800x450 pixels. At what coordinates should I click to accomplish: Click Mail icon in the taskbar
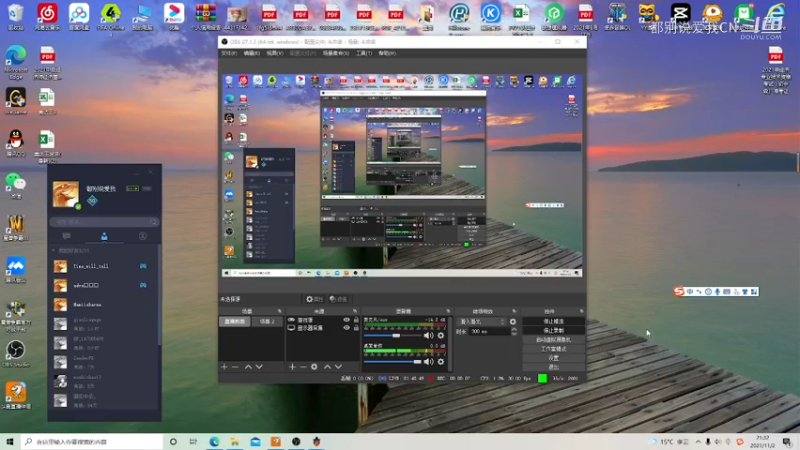255,442
